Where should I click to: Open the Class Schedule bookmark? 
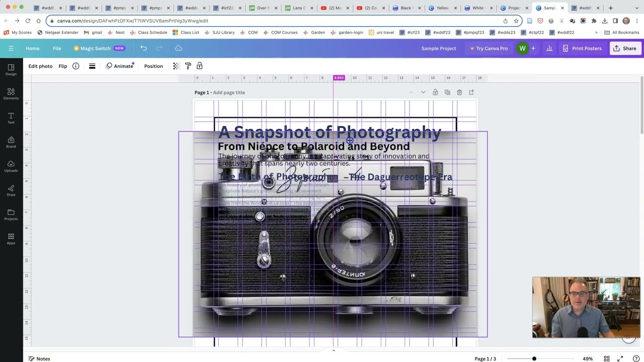click(x=148, y=32)
